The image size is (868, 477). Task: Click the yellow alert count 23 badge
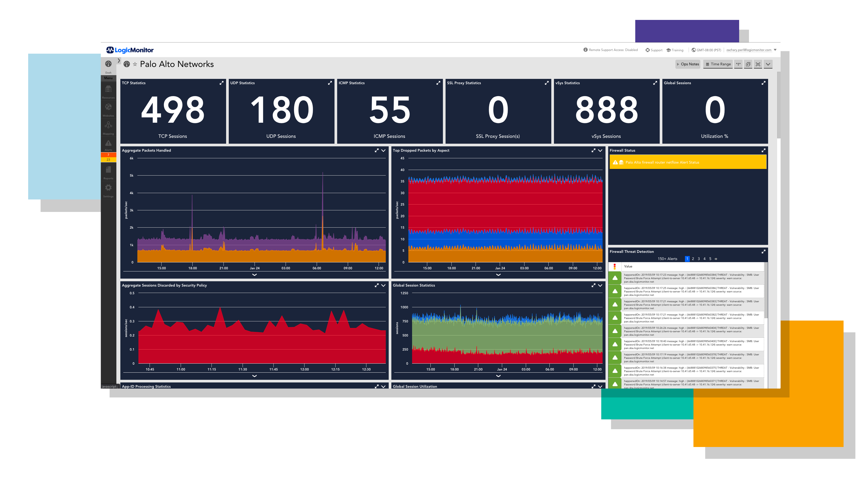click(108, 159)
